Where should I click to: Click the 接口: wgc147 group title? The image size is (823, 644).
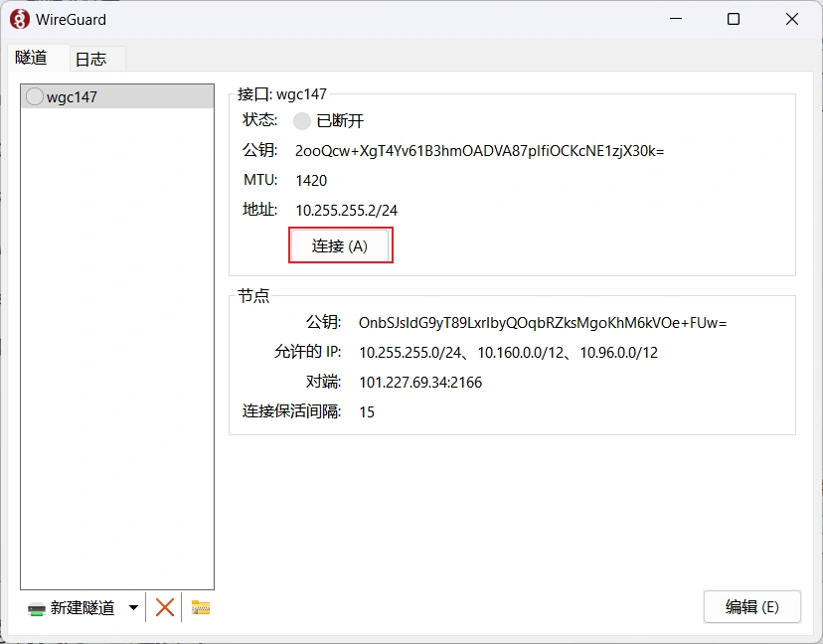click(282, 94)
